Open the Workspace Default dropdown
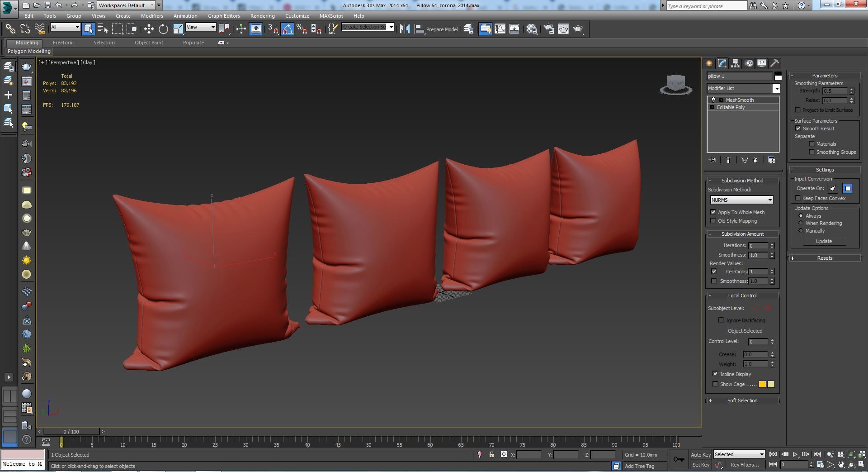This screenshot has height=472, width=868. pos(126,5)
